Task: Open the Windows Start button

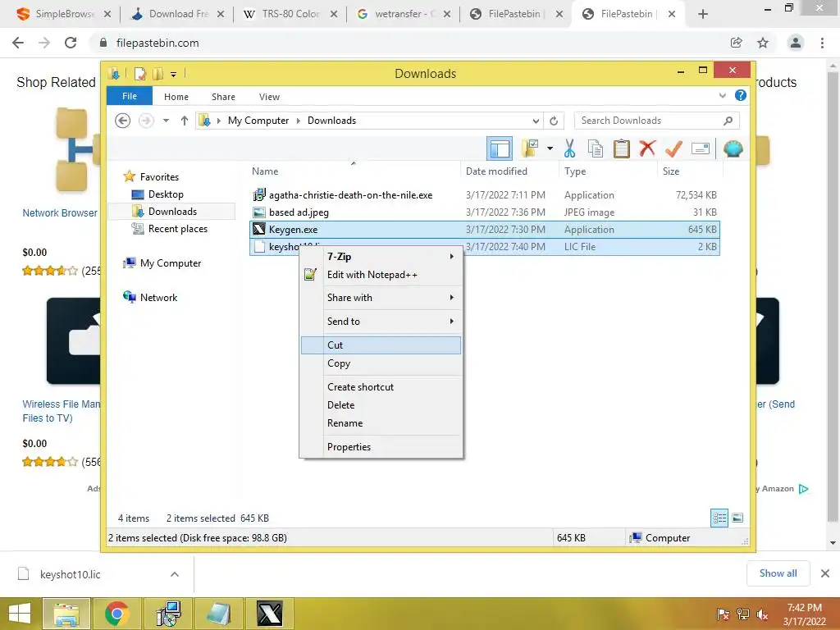Action: (20, 614)
